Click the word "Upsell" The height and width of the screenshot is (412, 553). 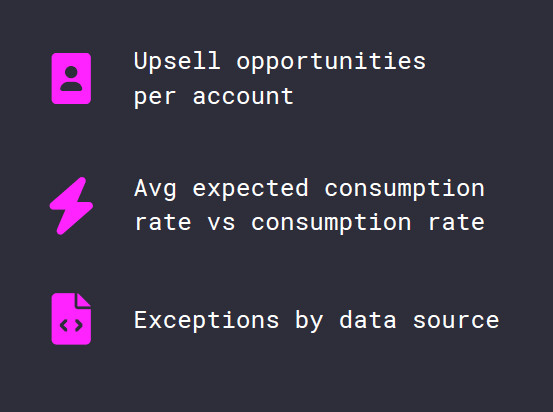(x=177, y=62)
